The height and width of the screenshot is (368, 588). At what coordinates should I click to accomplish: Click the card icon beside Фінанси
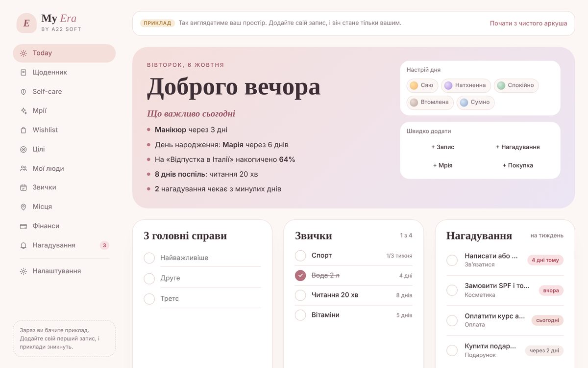click(x=24, y=226)
